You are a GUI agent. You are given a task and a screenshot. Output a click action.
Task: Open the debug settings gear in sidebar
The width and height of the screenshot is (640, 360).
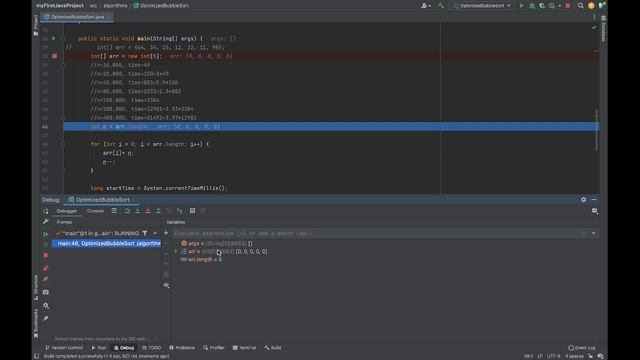click(45, 306)
